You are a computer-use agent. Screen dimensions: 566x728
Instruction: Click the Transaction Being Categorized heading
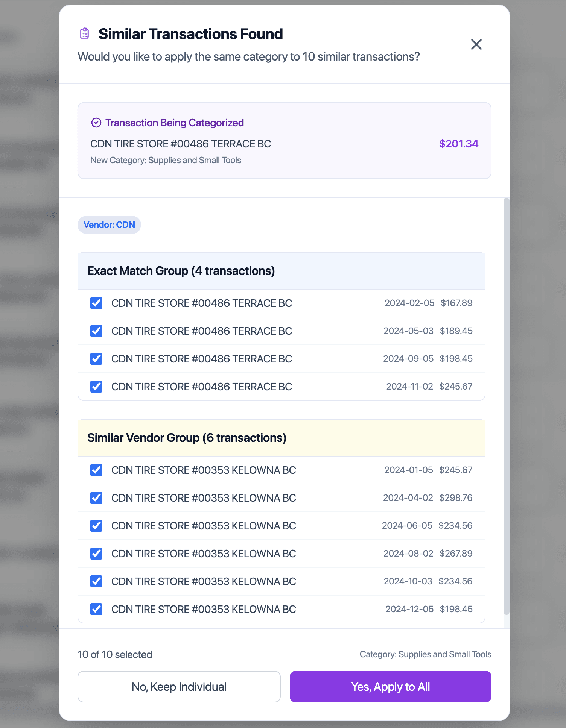coord(175,123)
